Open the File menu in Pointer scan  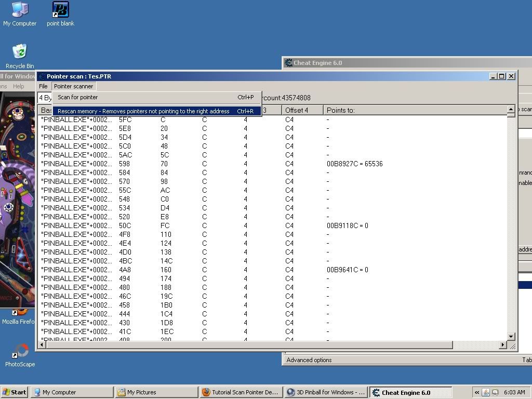(x=43, y=86)
